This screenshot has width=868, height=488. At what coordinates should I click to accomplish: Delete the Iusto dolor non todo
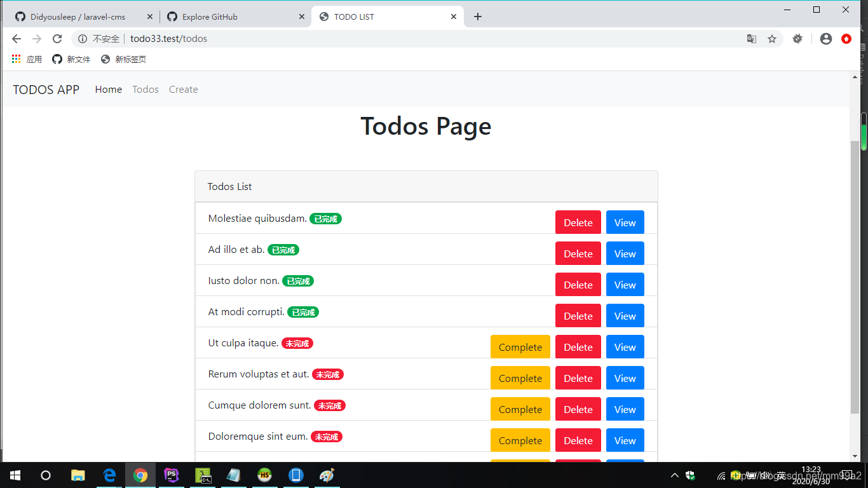[578, 285]
